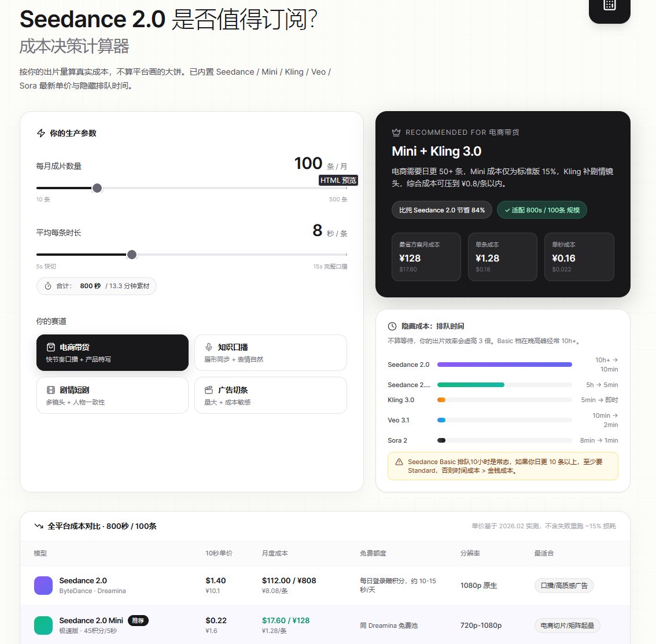Select the 广告切条 track option

tap(271, 395)
